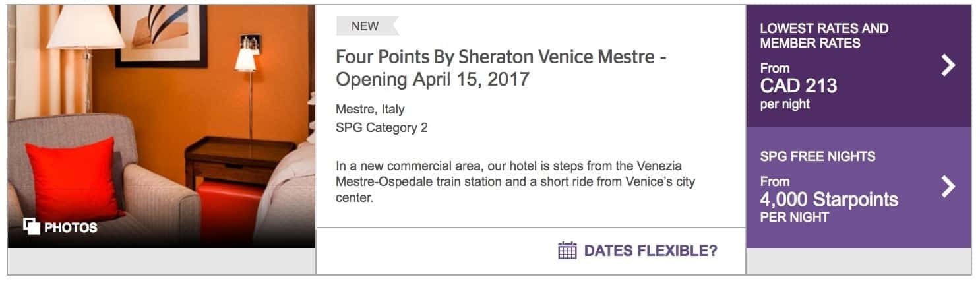
Task: Click the photos gallery icon
Action: point(32,226)
